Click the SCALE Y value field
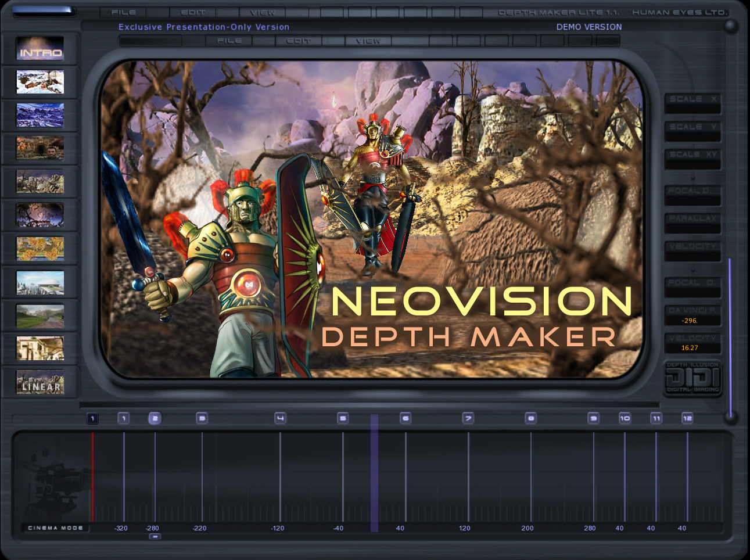Viewport: 750px width, 560px height. 692,132
